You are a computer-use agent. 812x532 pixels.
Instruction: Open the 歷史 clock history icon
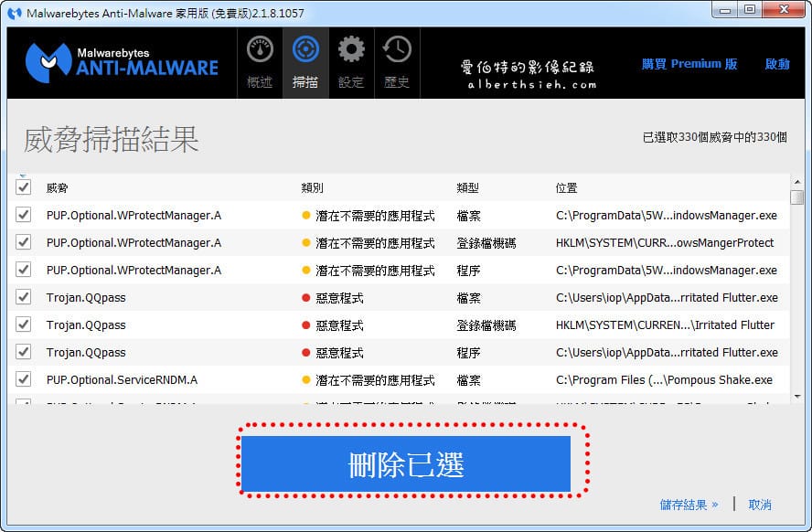point(397,49)
